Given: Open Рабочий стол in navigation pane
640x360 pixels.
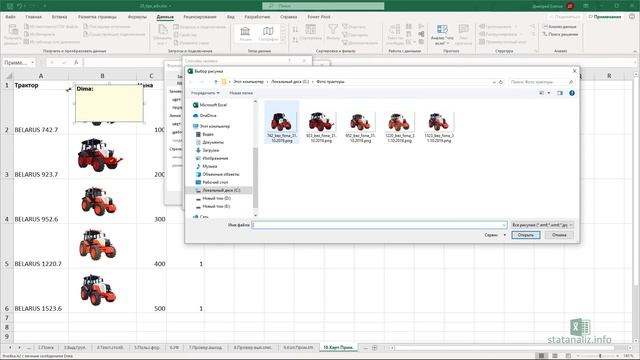Looking at the screenshot, I should tap(211, 182).
